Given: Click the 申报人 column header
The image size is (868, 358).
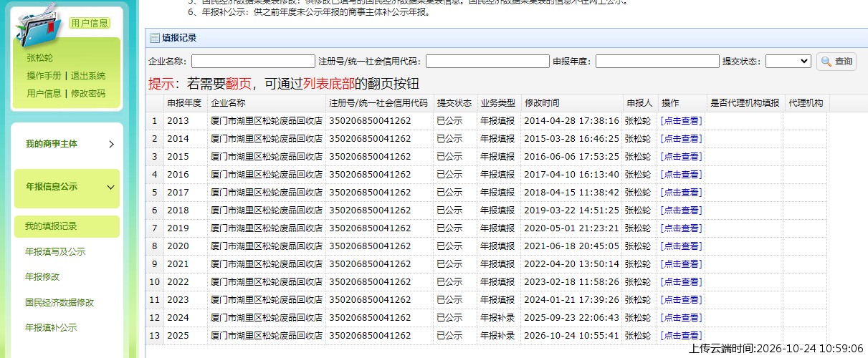Looking at the screenshot, I should [639, 103].
